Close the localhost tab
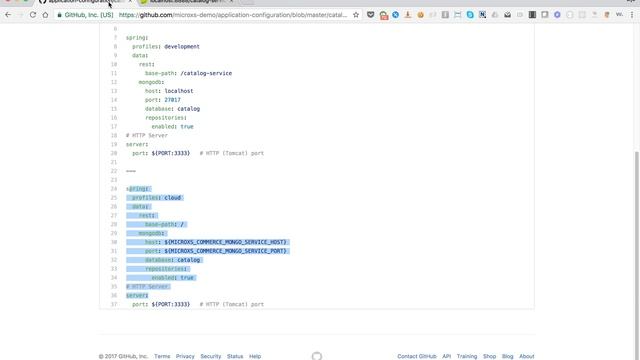The image size is (640, 360). (231, 2)
